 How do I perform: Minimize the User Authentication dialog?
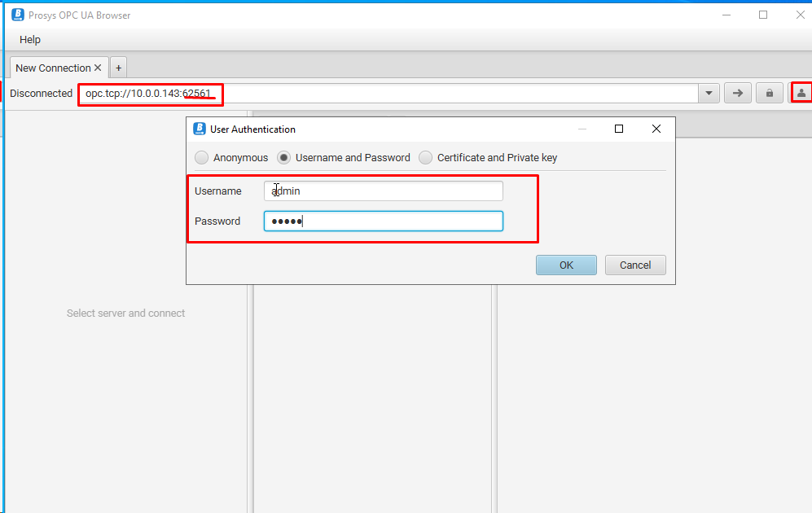tap(582, 129)
